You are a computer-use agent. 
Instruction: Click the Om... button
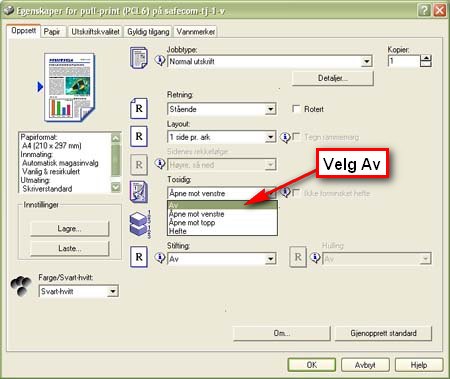[282, 333]
